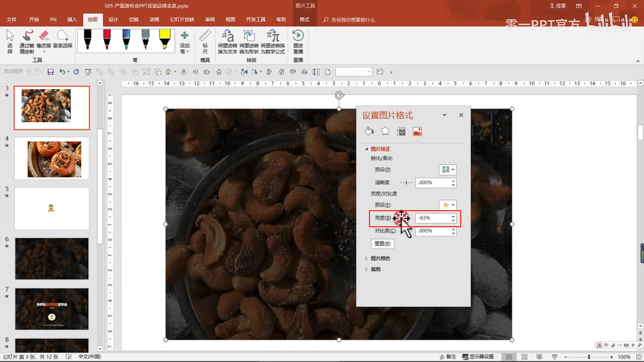Switch to the 幻灯片放映 slide show tab

tap(182, 19)
